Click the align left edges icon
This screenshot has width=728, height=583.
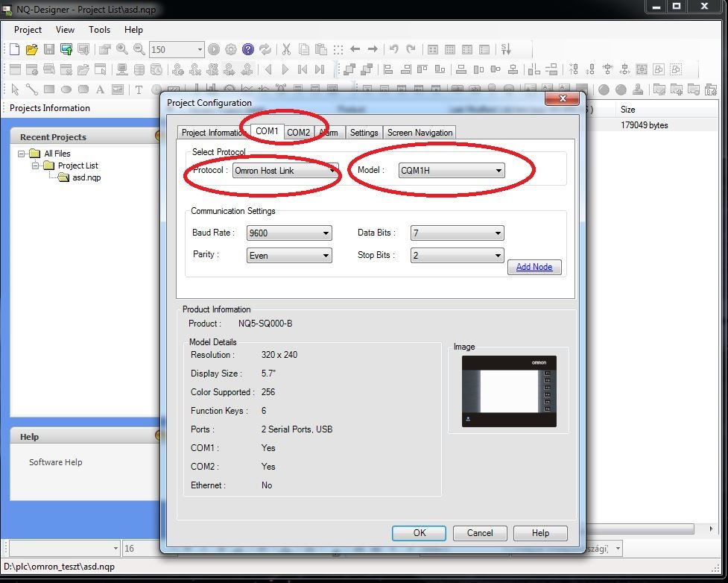(388, 69)
